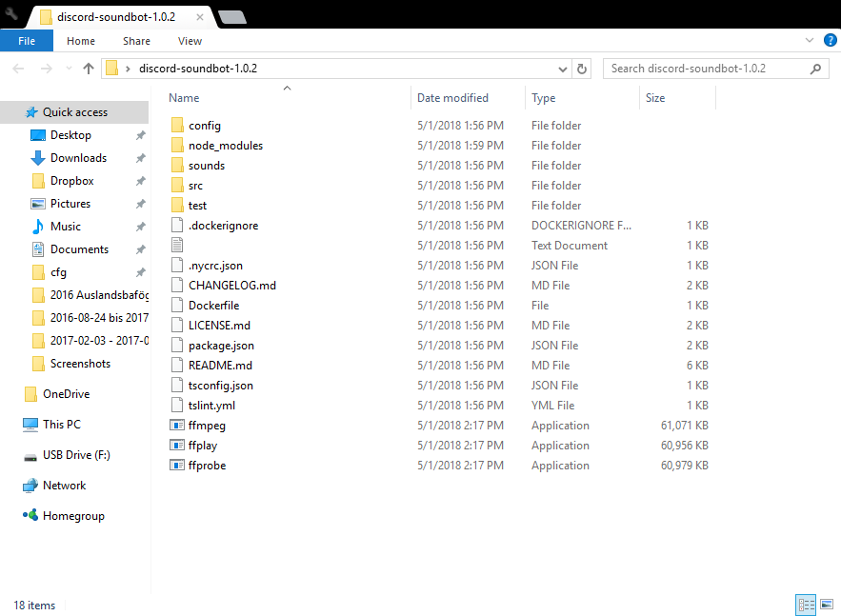841x616 pixels.
Task: Go up one folder level arrow
Action: pos(89,69)
